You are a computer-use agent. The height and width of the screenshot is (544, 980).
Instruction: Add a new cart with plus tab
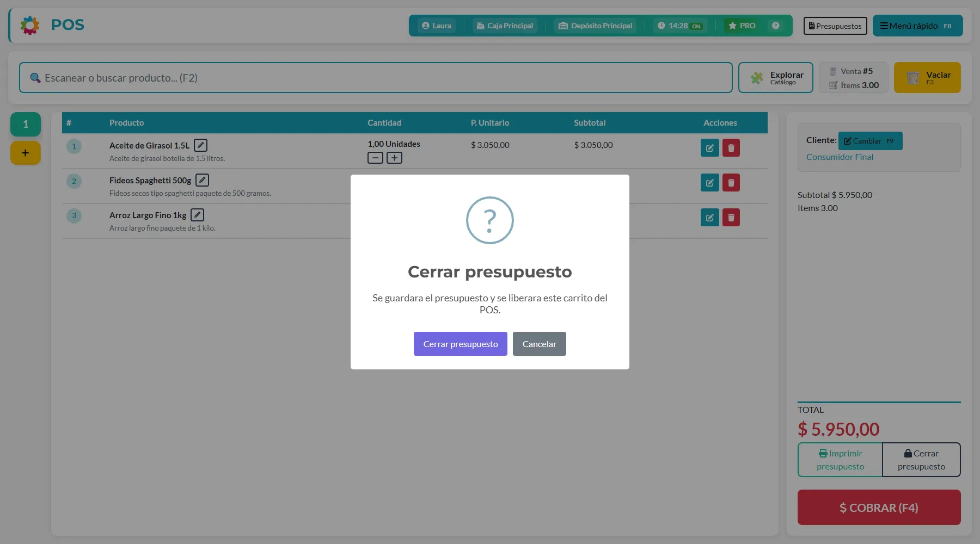(x=26, y=153)
